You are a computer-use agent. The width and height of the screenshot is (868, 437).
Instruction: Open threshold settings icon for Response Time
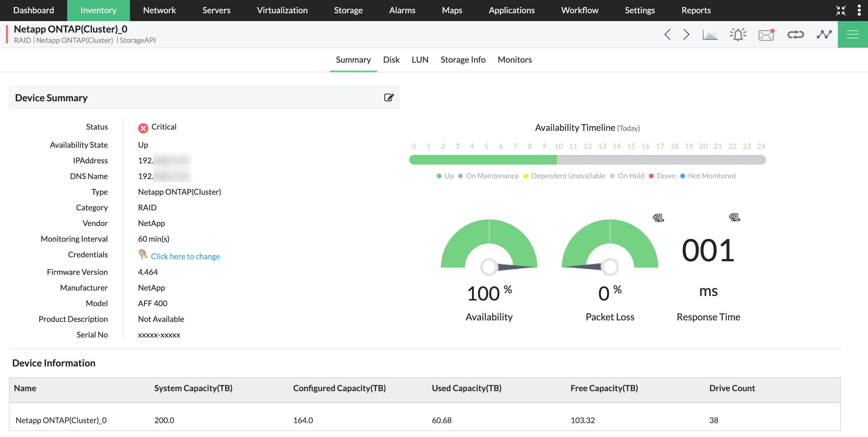734,217
